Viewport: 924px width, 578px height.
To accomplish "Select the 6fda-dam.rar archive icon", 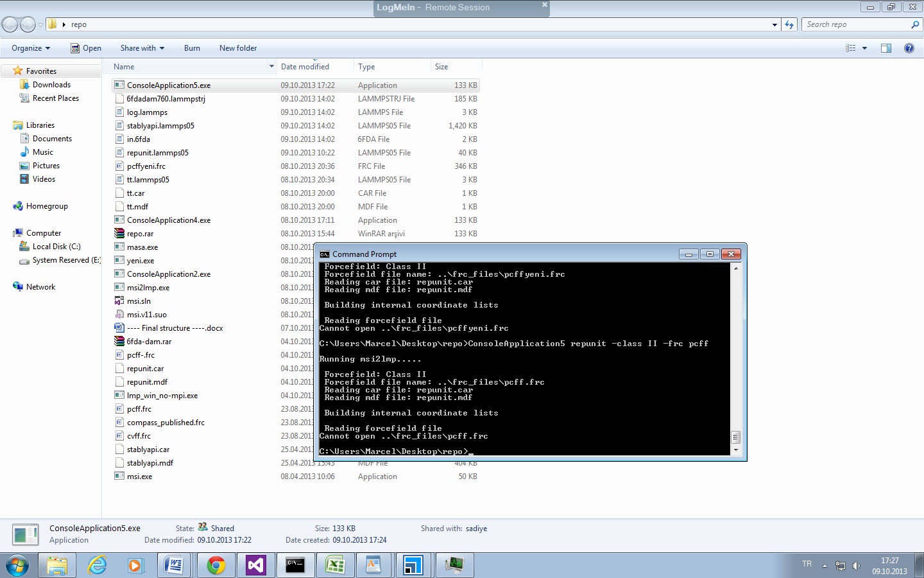I will click(x=119, y=341).
